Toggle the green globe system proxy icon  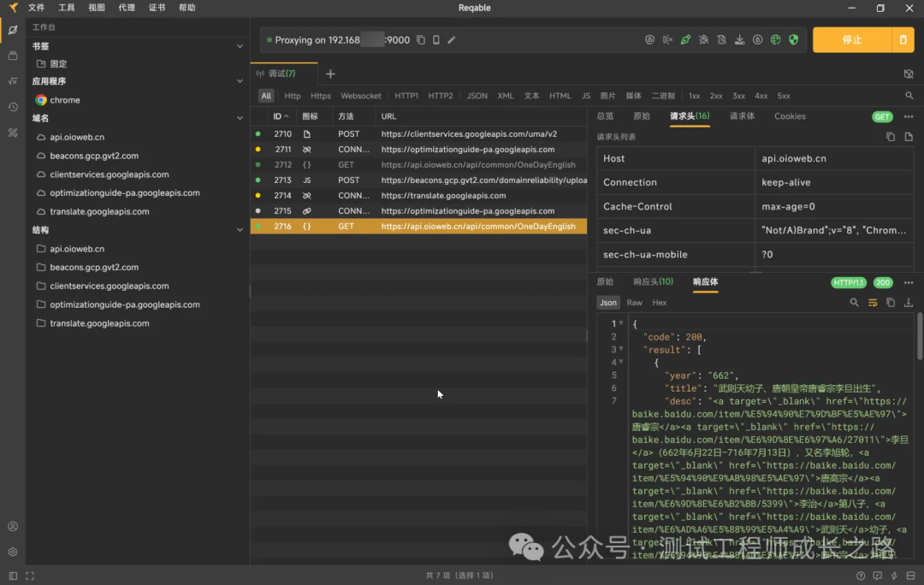pyautogui.click(x=775, y=40)
